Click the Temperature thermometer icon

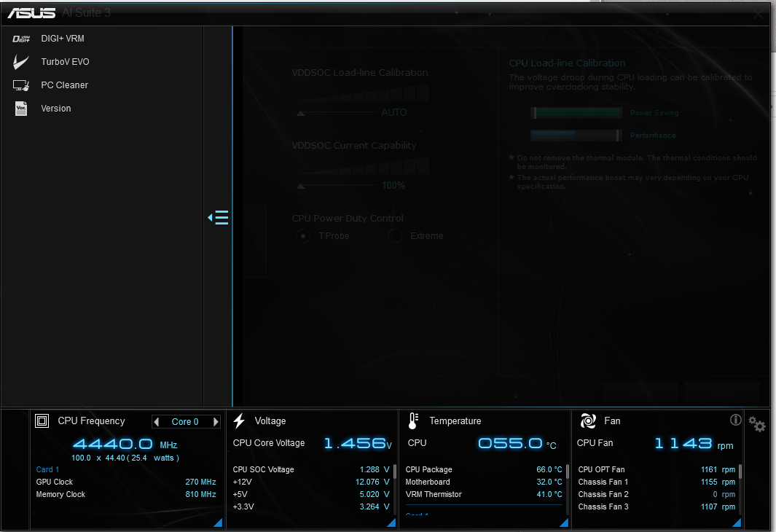tap(413, 420)
